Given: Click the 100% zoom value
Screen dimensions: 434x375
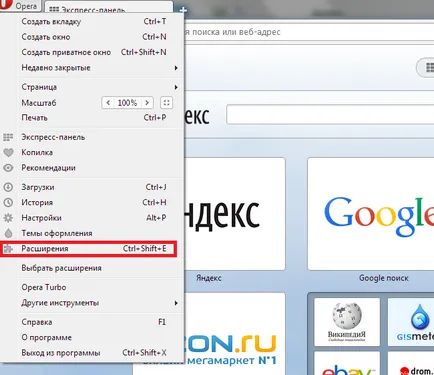Looking at the screenshot, I should [x=127, y=103].
